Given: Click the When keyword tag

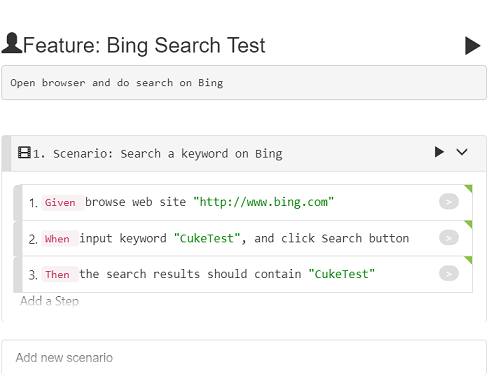Looking at the screenshot, I should [59, 239].
